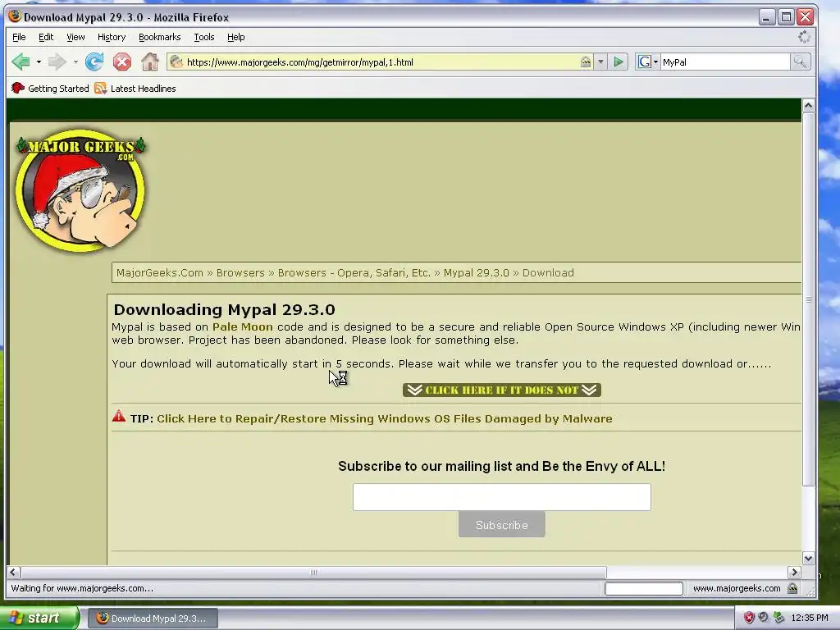Click the horizontal scrollbar right arrow
This screenshot has height=630, width=840.
point(794,572)
